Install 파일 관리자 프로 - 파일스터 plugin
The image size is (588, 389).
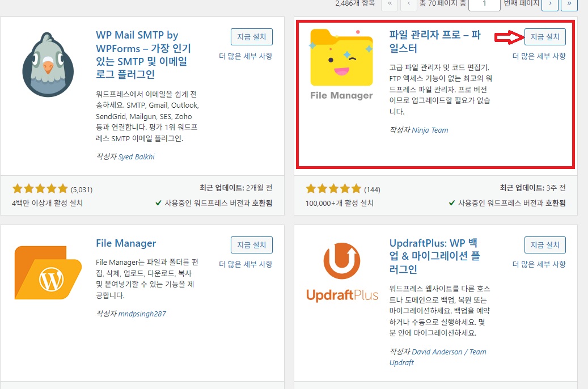click(x=544, y=37)
